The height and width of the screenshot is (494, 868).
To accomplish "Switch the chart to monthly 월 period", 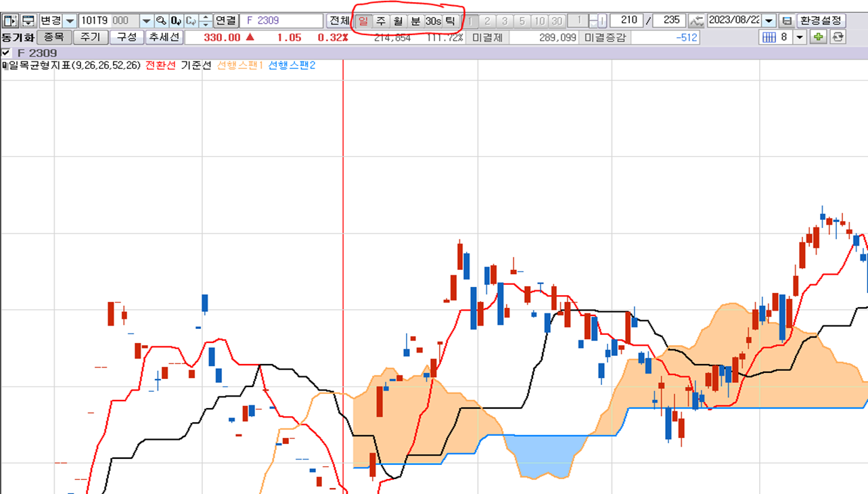I will [x=398, y=21].
